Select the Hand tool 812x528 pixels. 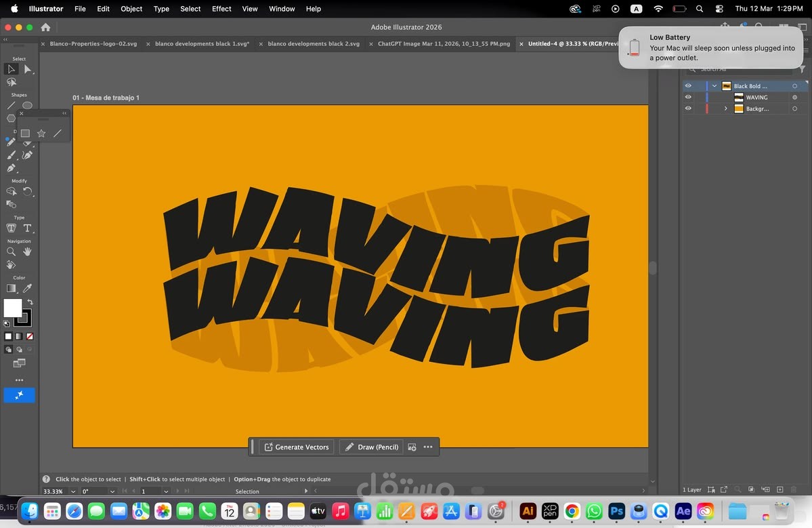point(28,252)
